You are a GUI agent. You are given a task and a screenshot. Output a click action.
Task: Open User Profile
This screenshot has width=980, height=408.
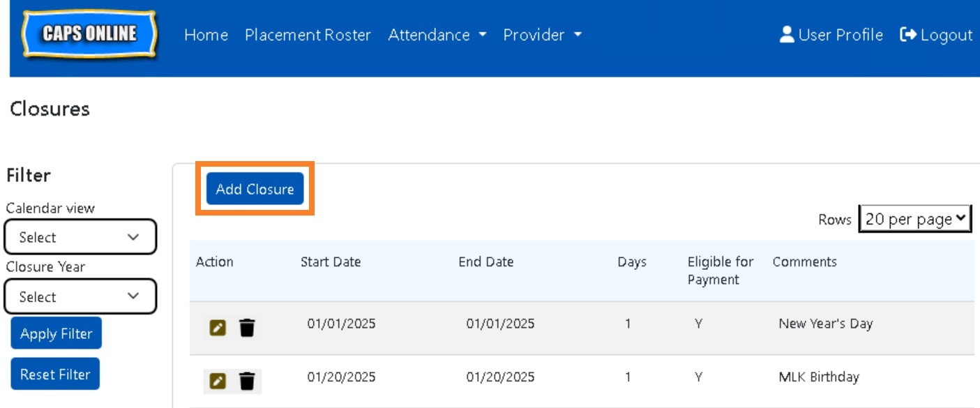click(x=831, y=35)
